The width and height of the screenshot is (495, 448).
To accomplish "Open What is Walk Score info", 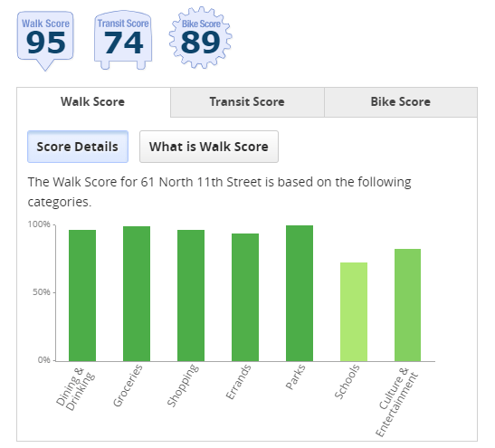I will coord(209,147).
